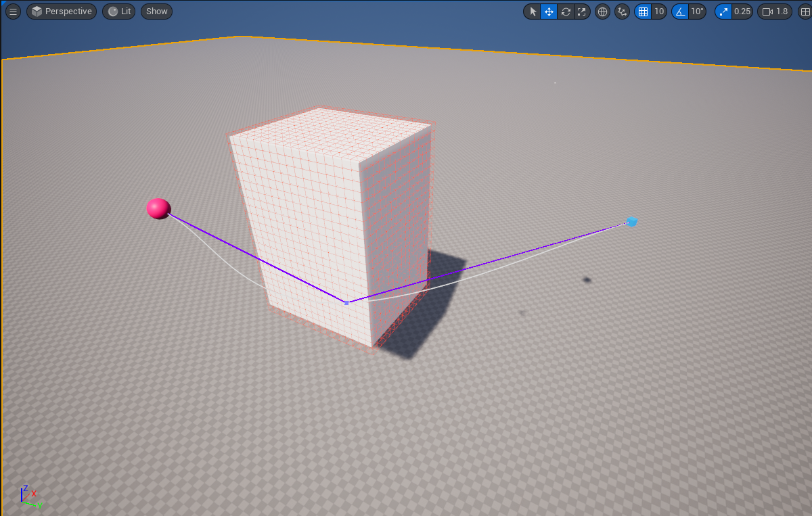The width and height of the screenshot is (812, 516).
Task: Open grid snap size value 10
Action: (659, 11)
